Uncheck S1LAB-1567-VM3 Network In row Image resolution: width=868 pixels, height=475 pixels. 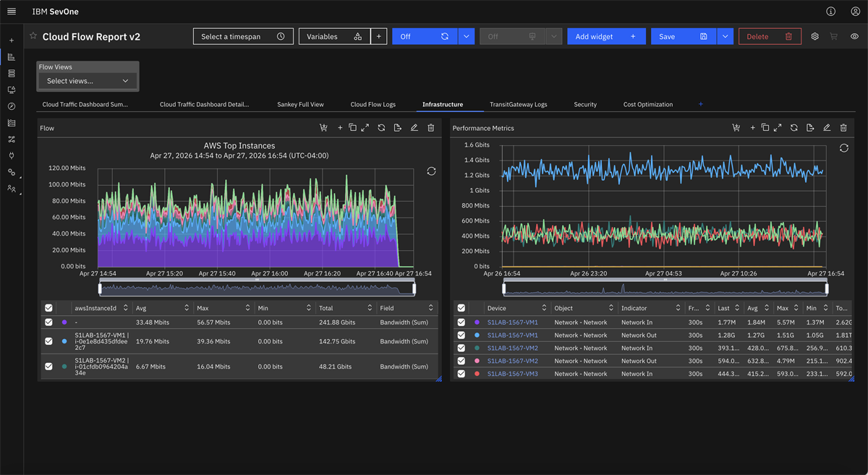[461, 374]
